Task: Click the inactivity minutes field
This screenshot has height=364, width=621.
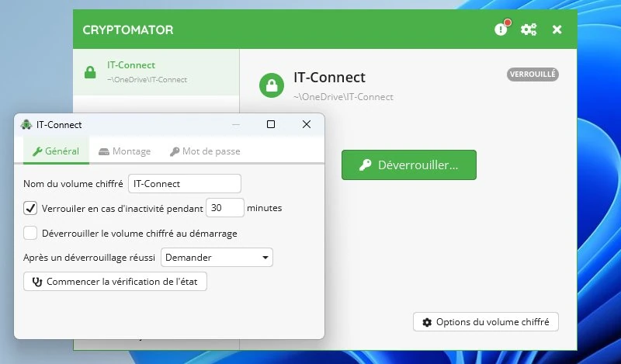Action: (x=225, y=208)
